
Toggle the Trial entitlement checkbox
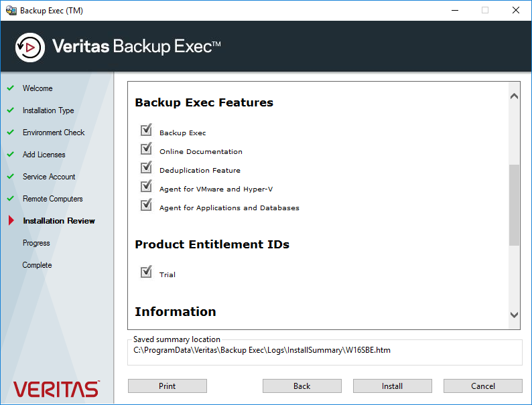click(146, 272)
